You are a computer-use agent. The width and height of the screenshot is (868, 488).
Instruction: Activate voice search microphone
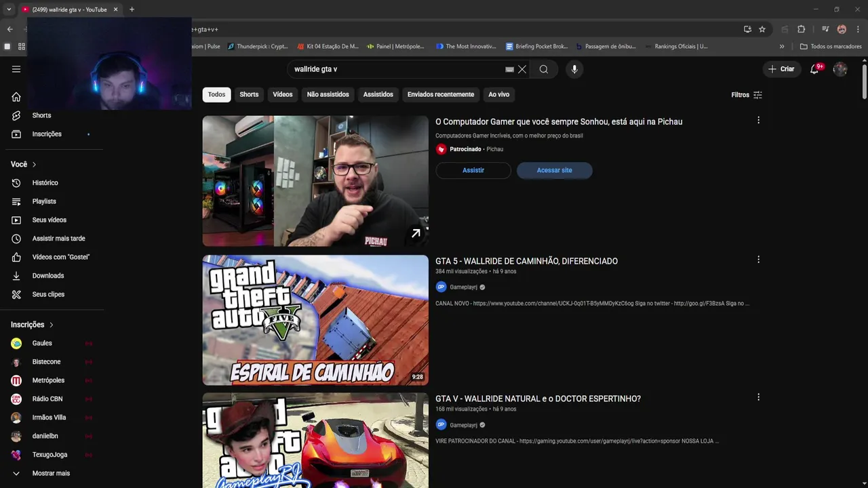(x=574, y=69)
